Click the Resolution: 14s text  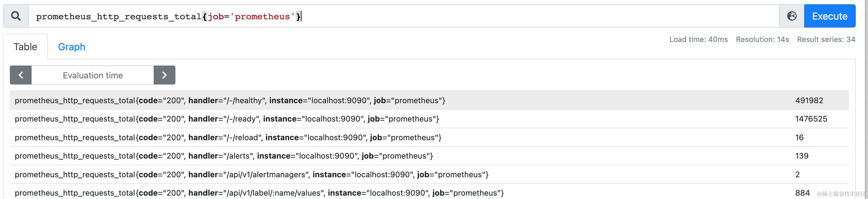(762, 39)
